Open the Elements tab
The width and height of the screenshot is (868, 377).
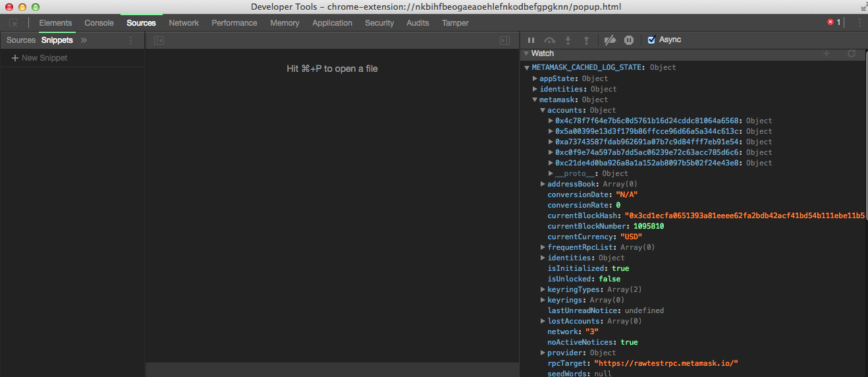point(55,22)
